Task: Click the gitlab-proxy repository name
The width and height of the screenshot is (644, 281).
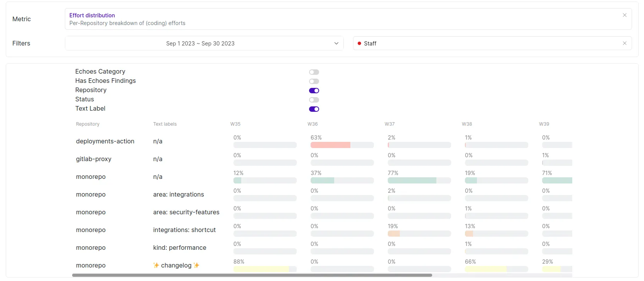Action: point(94,159)
